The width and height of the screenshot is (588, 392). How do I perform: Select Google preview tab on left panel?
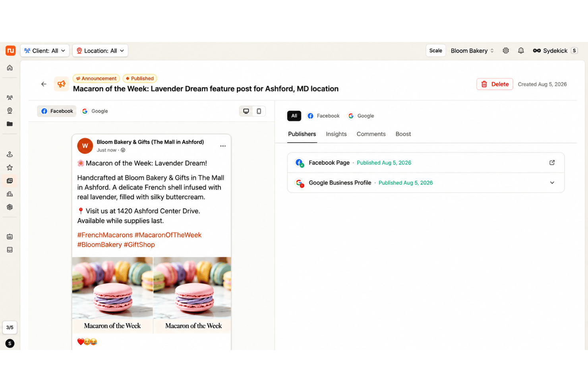click(95, 111)
